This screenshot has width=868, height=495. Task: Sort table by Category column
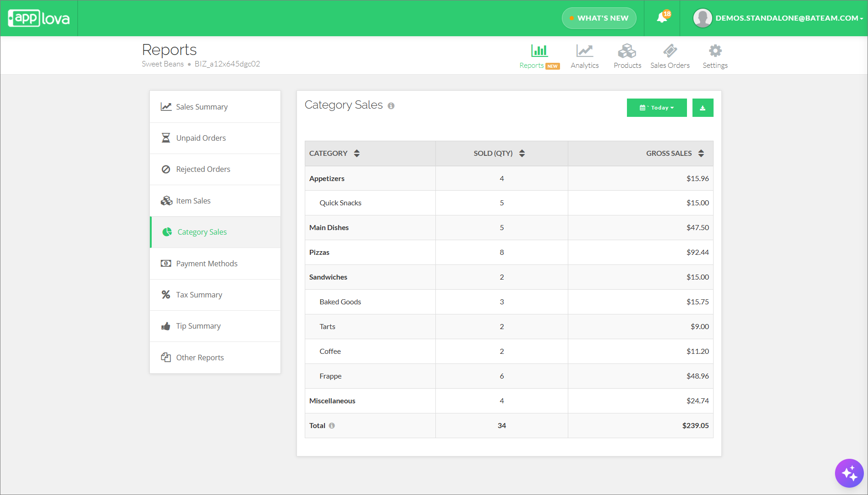coord(357,154)
